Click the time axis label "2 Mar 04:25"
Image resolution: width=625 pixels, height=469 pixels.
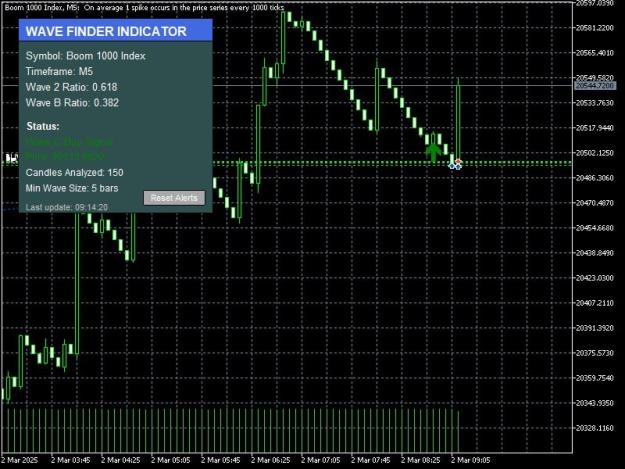tap(121, 460)
